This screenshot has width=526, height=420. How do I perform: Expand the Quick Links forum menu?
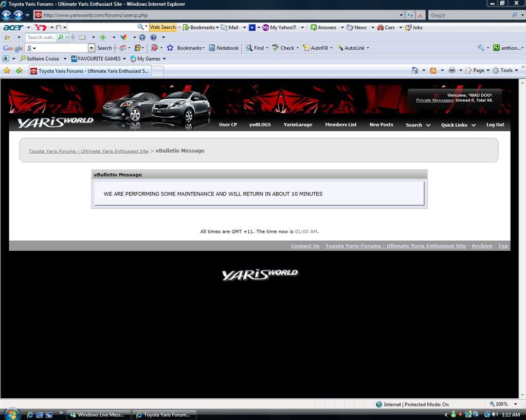[x=458, y=125]
